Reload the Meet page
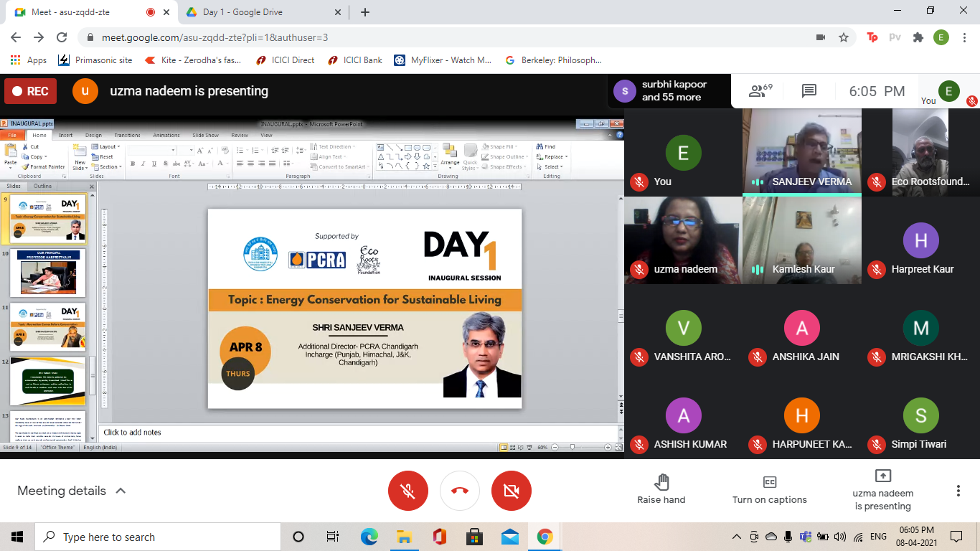 [62, 37]
